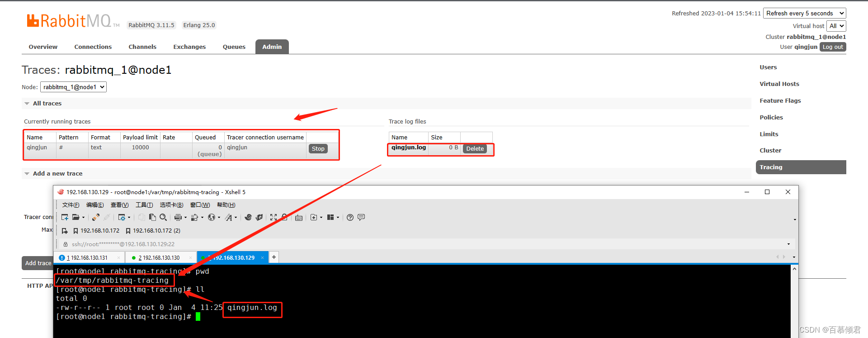Click the font letter A icon

click(x=229, y=217)
